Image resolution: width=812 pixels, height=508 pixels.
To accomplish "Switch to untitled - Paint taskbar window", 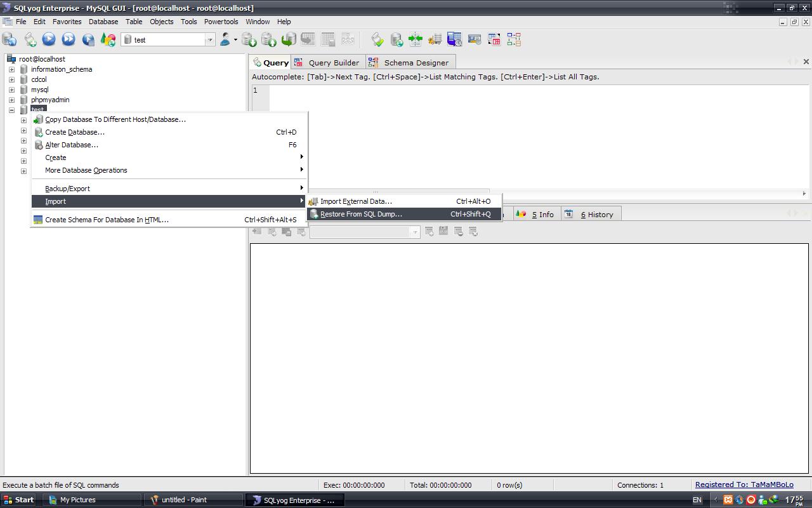I will [195, 500].
